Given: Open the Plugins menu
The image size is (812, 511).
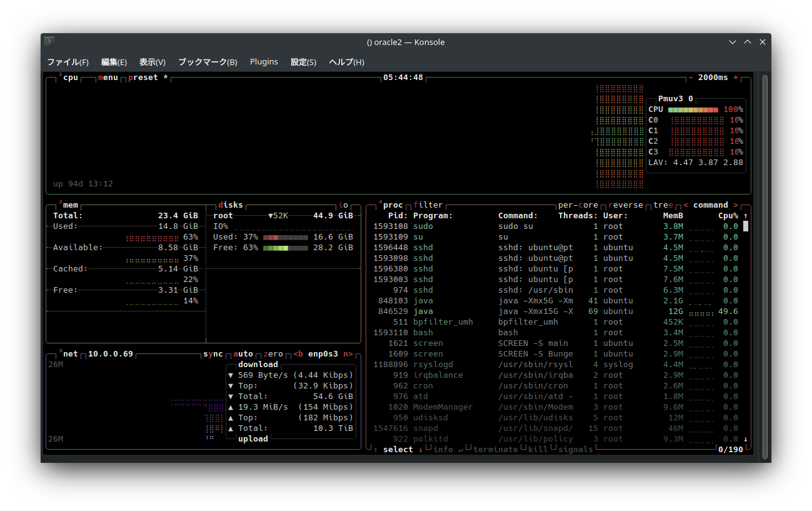Looking at the screenshot, I should click(x=264, y=62).
